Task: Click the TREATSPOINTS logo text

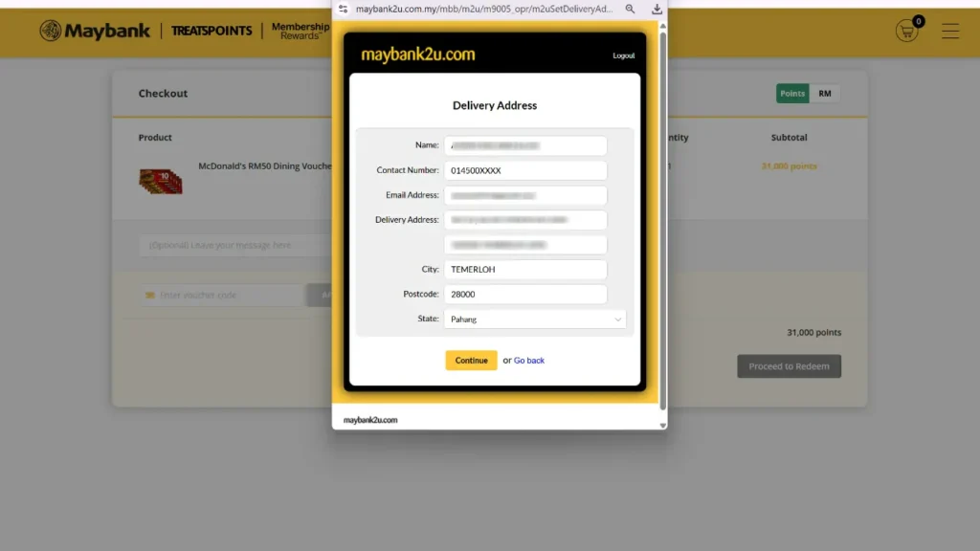Action: point(212,31)
